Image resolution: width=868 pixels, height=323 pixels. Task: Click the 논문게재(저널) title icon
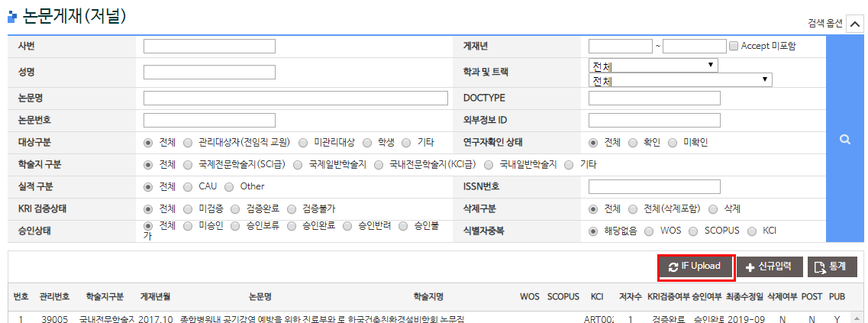tap(11, 17)
